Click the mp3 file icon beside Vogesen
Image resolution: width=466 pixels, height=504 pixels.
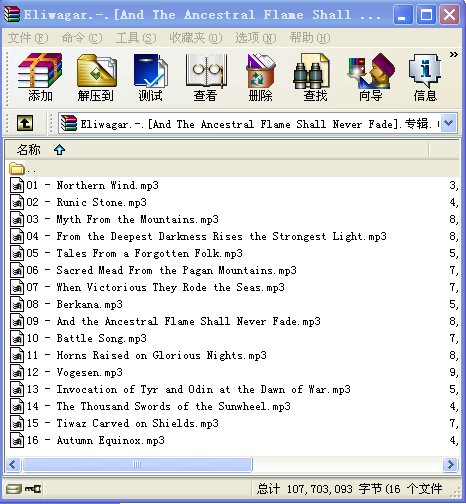[17, 372]
